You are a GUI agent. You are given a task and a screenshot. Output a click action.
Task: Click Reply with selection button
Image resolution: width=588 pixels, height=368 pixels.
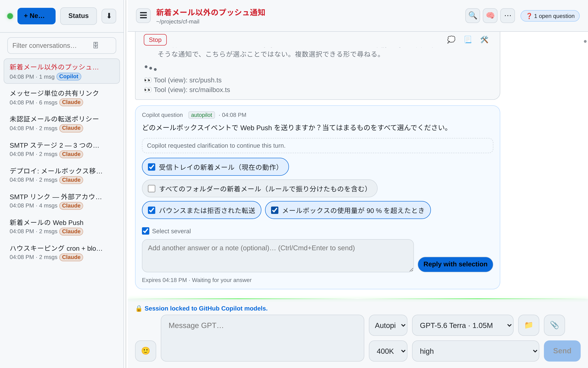455,264
